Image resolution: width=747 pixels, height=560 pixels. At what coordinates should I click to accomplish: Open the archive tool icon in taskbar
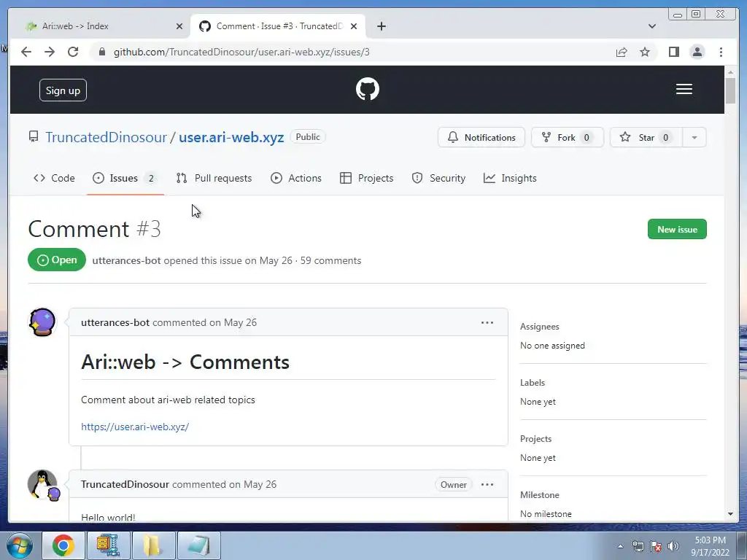108,545
